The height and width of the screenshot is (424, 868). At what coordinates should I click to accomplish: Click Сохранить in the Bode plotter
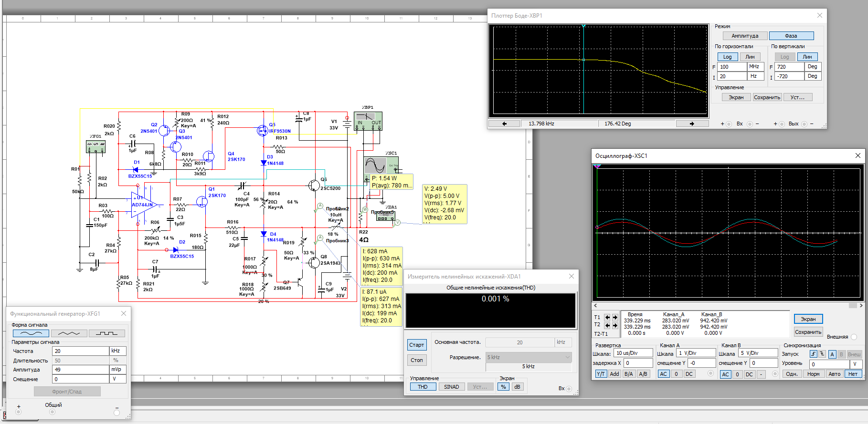pos(767,97)
